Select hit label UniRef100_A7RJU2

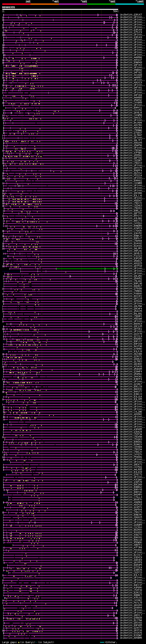[x=131, y=598]
